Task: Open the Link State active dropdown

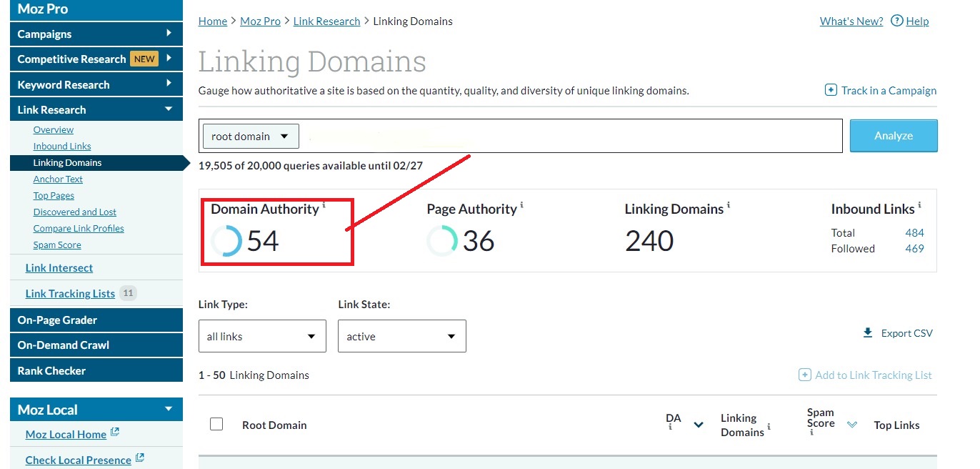Action: coord(401,336)
